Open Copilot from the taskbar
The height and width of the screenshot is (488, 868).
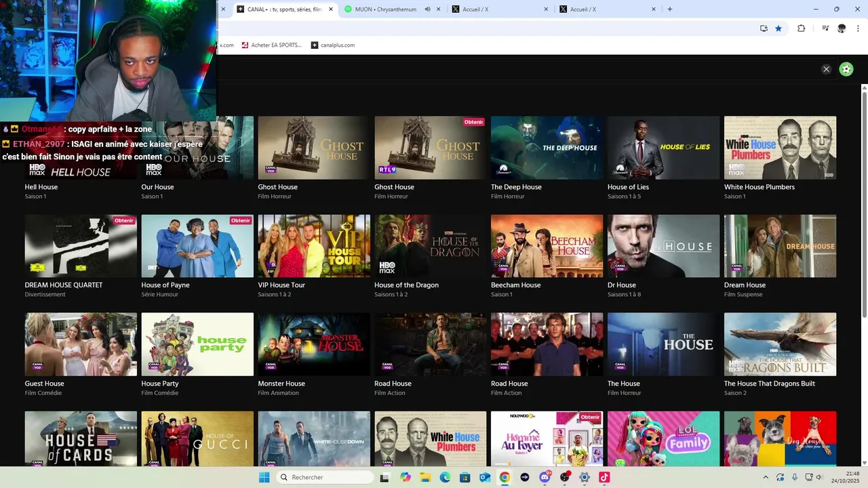coord(406,477)
